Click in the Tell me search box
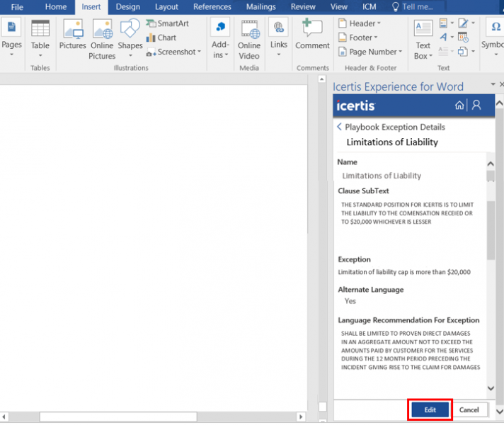Screen dimensions: 504x425 coord(417,7)
